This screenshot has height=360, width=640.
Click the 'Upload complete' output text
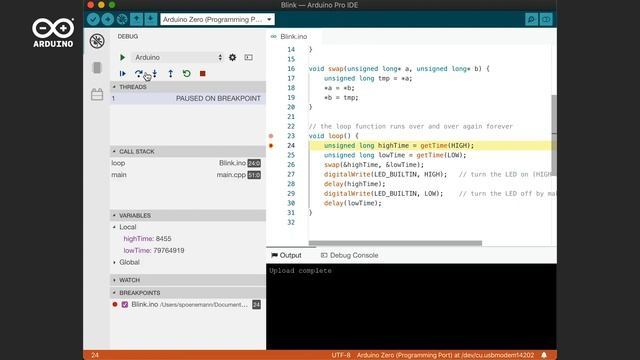point(300,271)
